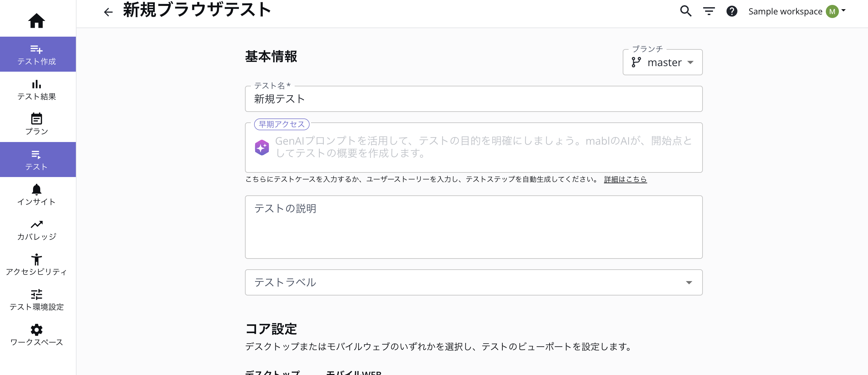Image resolution: width=868 pixels, height=375 pixels.
Task: Click the コア設定 heading
Action: point(271,329)
